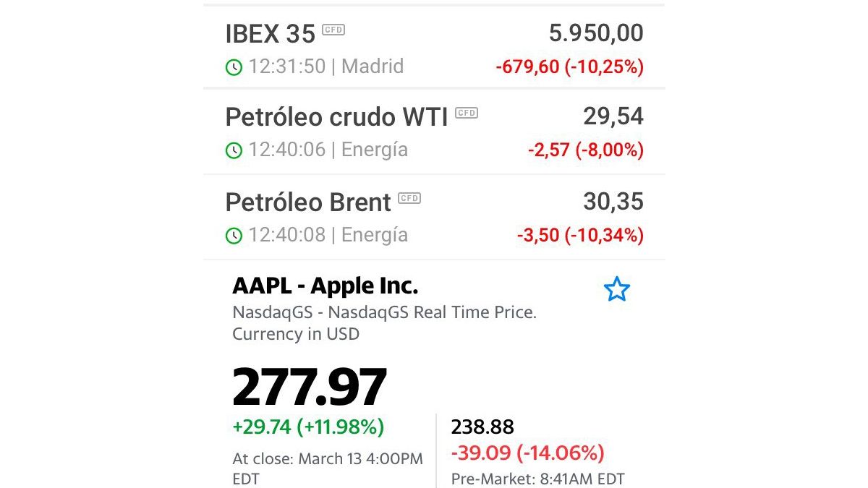The image size is (868, 488).
Task: Tap the CFD badge next to IBEX 35
Action: point(333,30)
